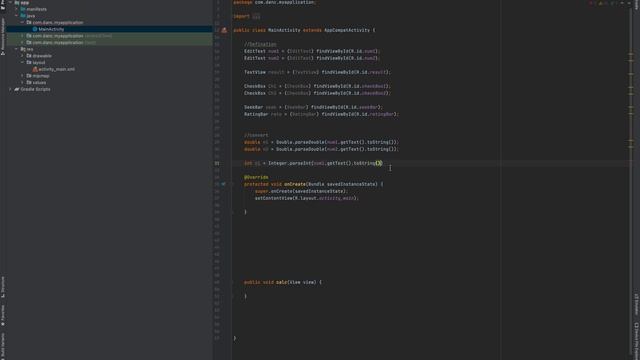Expand the drawable folder node

point(22,56)
